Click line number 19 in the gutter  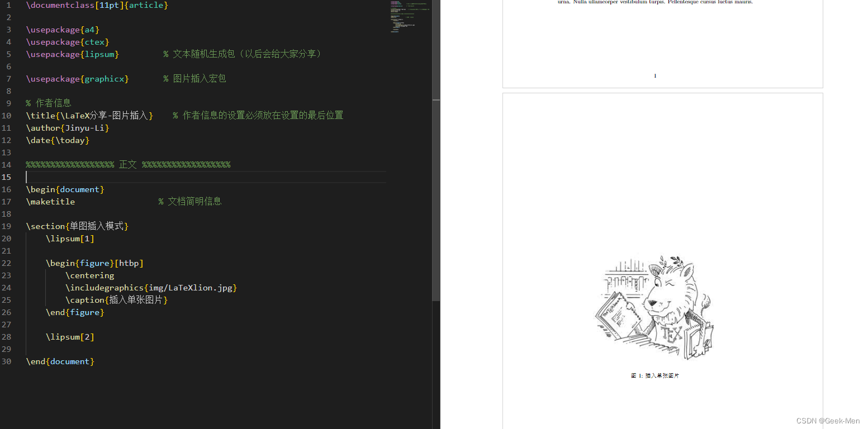point(6,226)
